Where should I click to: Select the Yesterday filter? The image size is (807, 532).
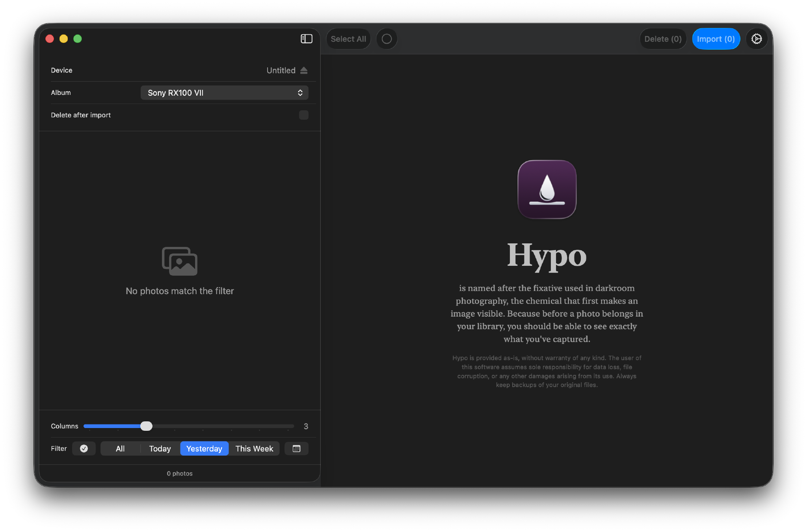(204, 449)
